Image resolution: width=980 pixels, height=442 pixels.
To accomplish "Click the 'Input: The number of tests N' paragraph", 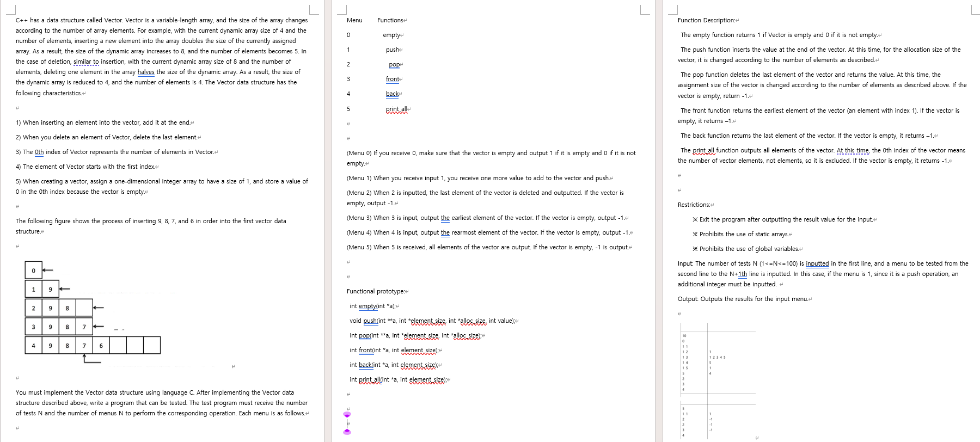I will pos(823,274).
